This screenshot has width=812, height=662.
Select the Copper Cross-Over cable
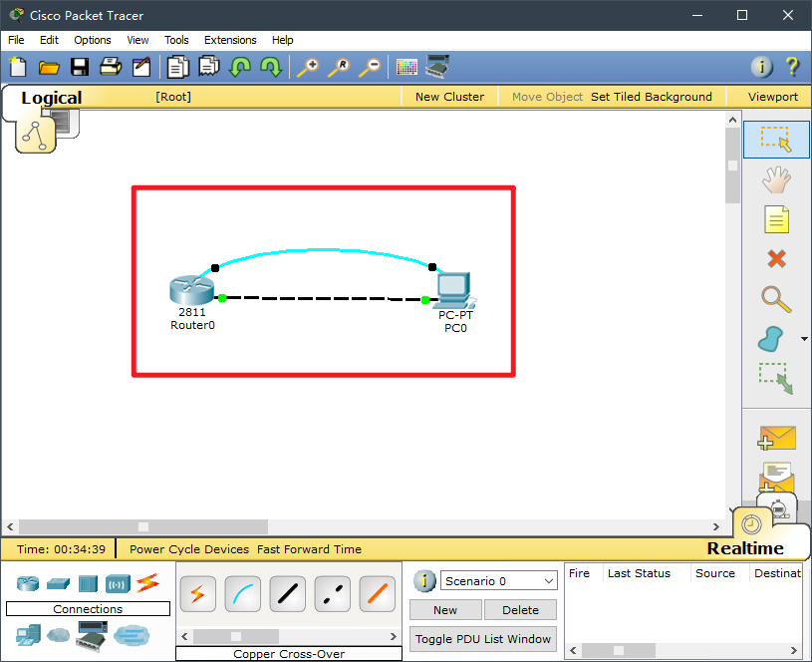(333, 594)
